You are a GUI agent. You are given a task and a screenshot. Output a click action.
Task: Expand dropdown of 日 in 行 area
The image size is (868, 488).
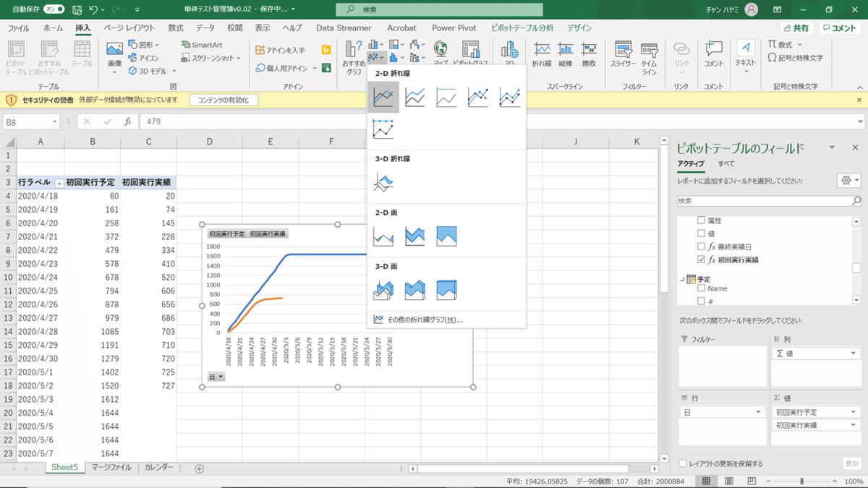coord(758,411)
